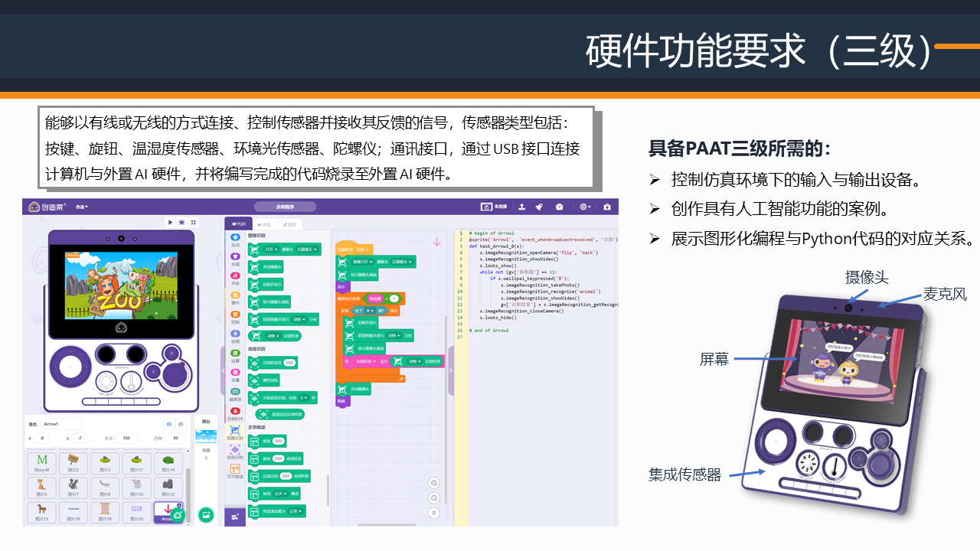Click the rocket icon in top toolbar
980x551 pixels.
(539, 207)
